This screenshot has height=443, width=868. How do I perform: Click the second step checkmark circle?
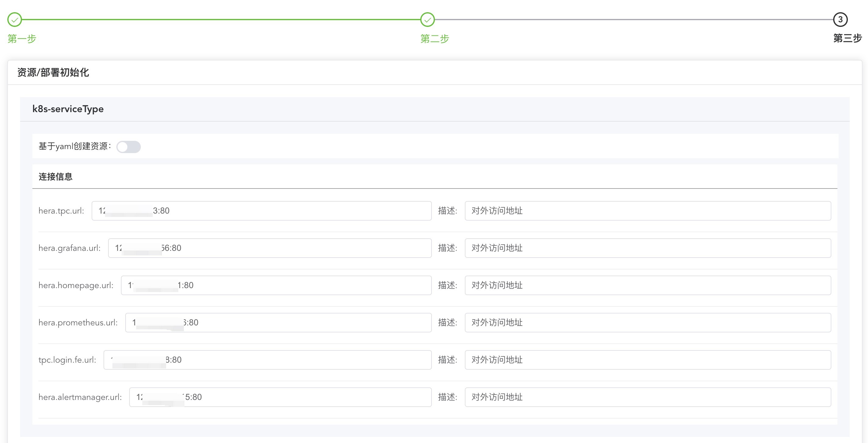427,20
